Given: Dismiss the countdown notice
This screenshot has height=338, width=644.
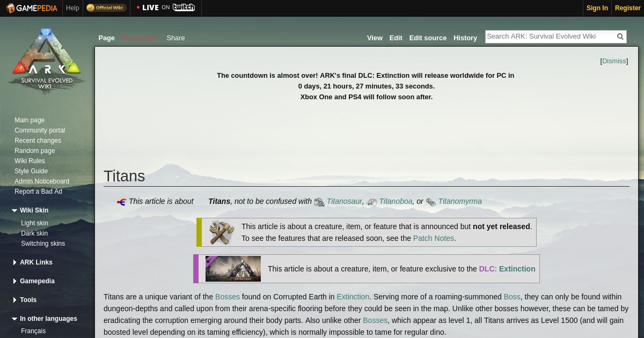Looking at the screenshot, I should click(x=614, y=61).
